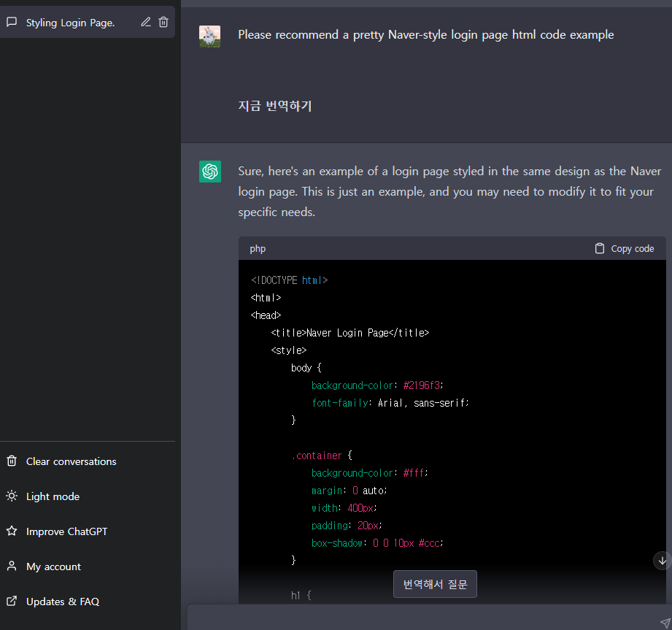The width and height of the screenshot is (672, 630).
Task: Rename the Styling Login Page chat with pencil icon
Action: [146, 22]
